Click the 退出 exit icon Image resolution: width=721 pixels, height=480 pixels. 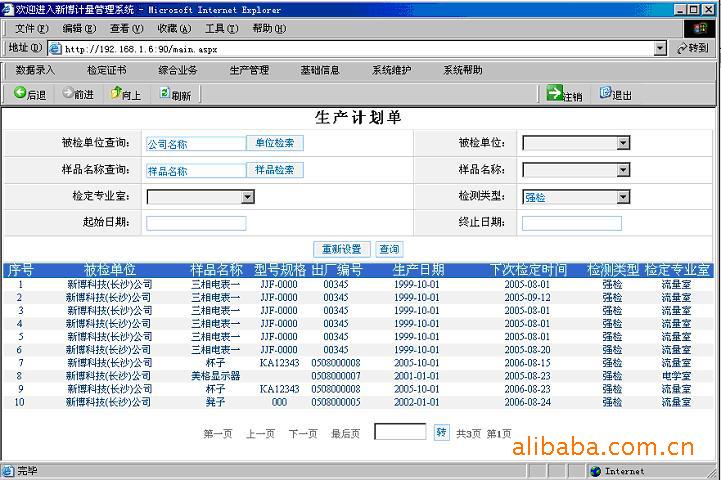[605, 93]
